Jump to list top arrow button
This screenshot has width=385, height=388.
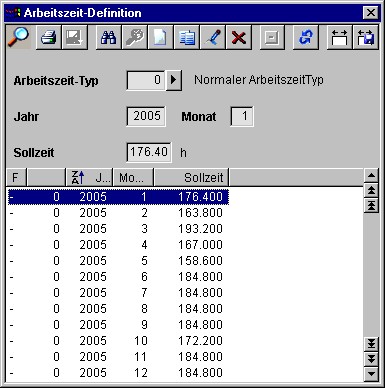click(371, 205)
